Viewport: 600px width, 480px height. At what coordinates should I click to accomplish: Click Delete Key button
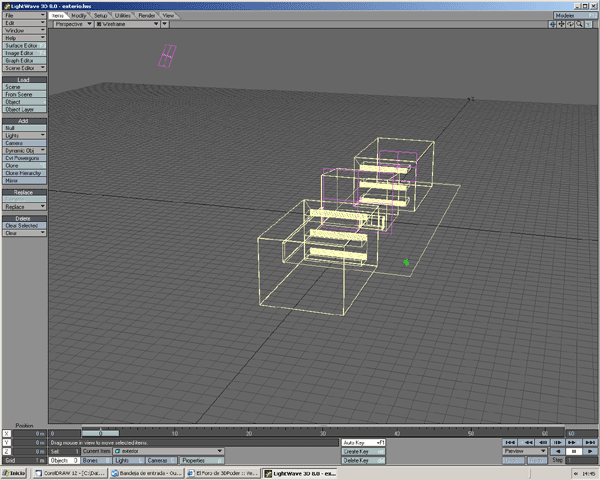[364, 460]
